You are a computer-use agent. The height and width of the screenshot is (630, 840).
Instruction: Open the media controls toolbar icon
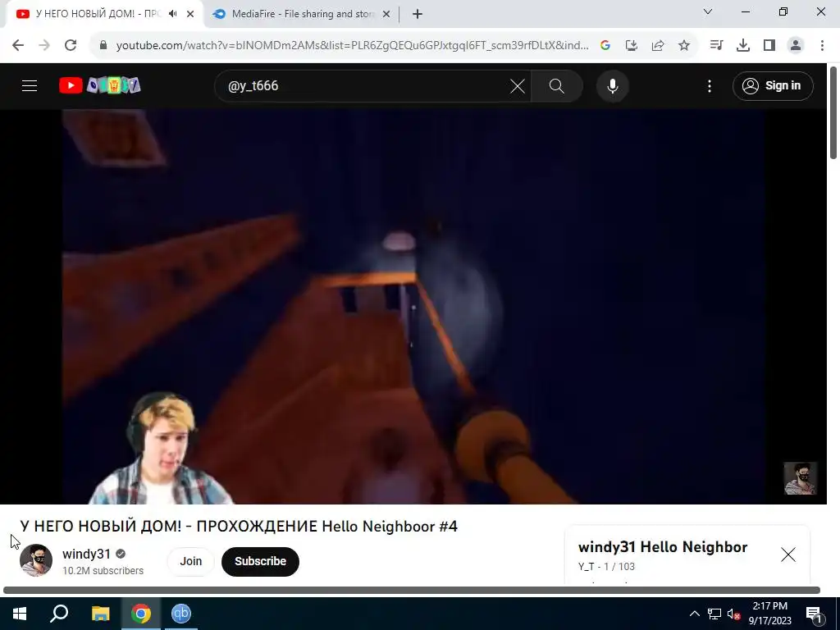(x=716, y=46)
